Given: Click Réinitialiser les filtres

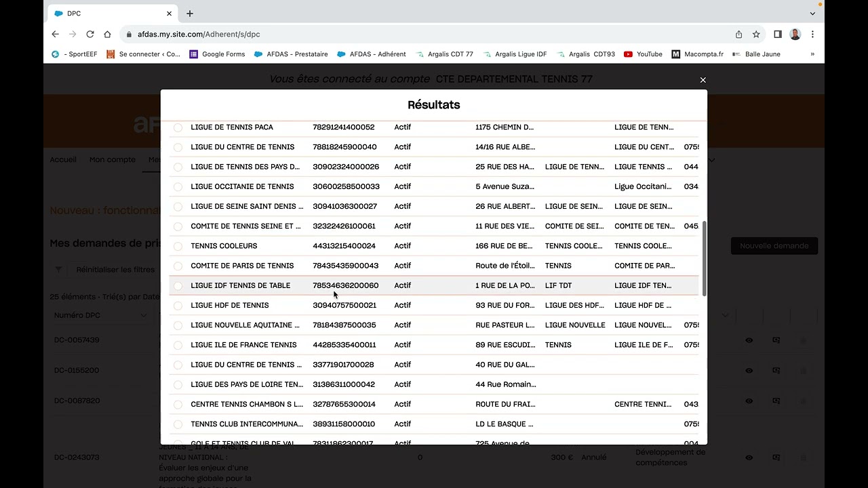Looking at the screenshot, I should pyautogui.click(x=115, y=270).
